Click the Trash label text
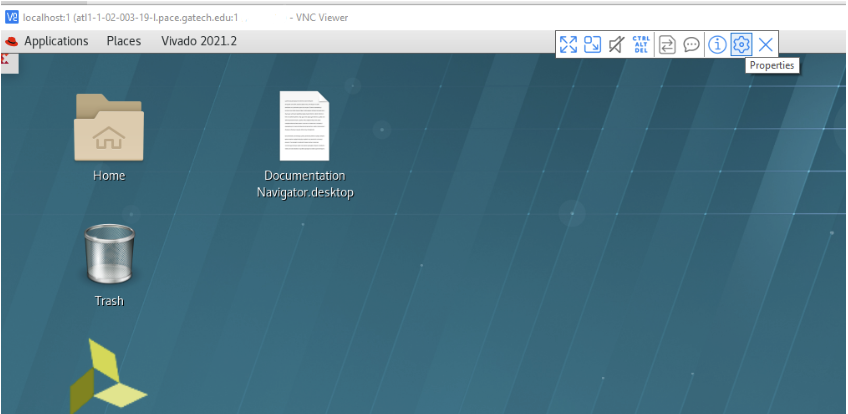Viewport: 848px width, 414px height. (109, 301)
